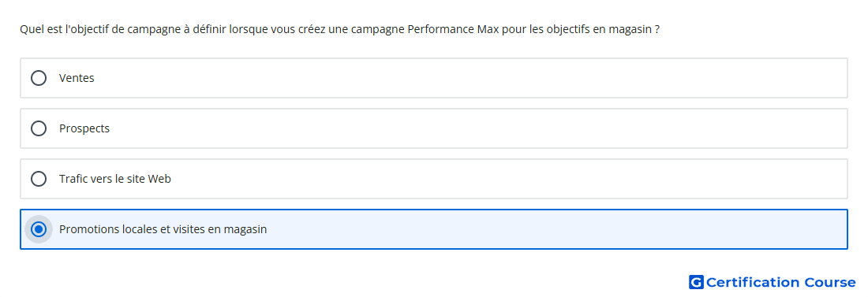The height and width of the screenshot is (297, 868).
Task: Click Promotions locales et visites en magasin text
Action: (x=163, y=229)
